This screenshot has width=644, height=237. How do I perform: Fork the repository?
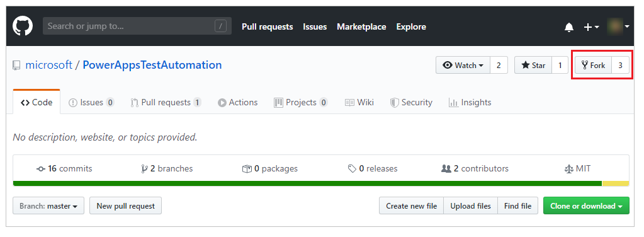point(594,66)
